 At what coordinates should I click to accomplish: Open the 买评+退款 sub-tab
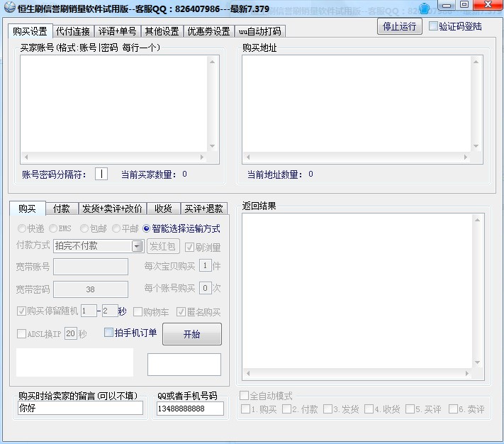203,209
